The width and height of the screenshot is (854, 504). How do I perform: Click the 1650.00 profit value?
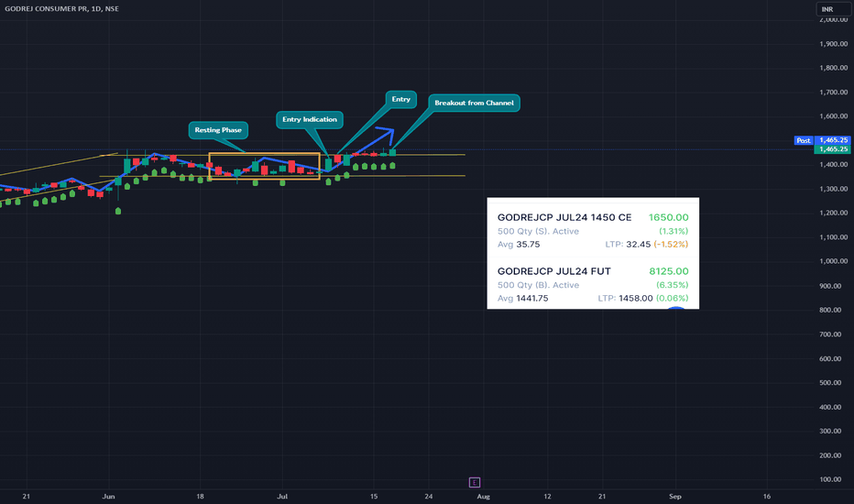point(668,217)
